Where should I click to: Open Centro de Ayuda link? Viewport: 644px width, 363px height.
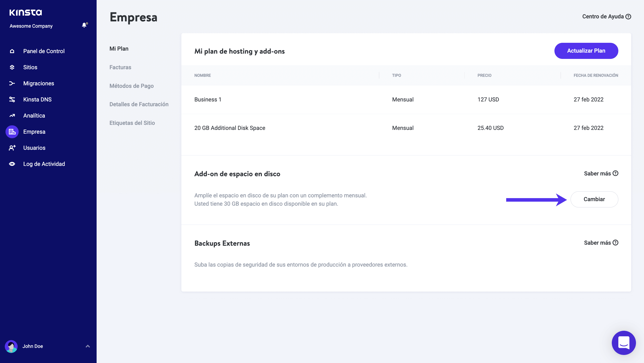click(606, 17)
